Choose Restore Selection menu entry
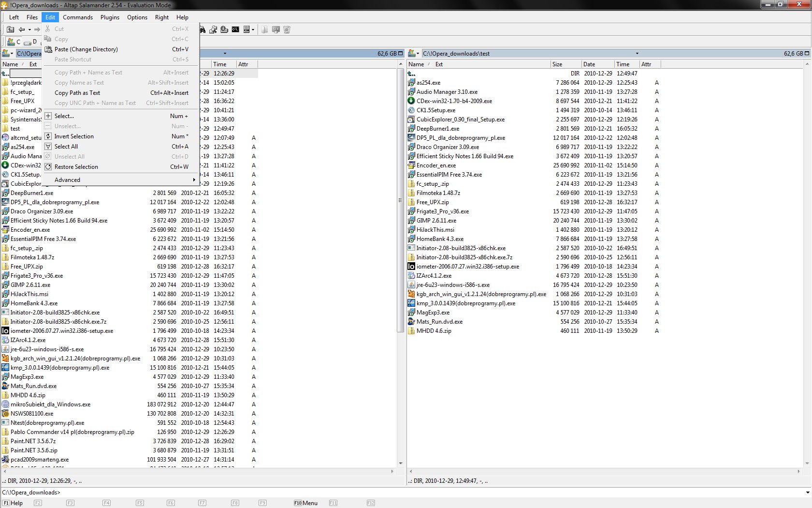This screenshot has height=508, width=812. [121, 167]
